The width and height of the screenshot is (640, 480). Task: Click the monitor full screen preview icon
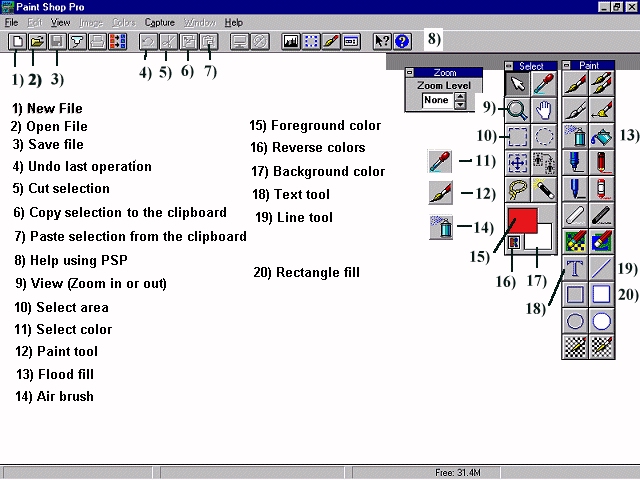240,41
